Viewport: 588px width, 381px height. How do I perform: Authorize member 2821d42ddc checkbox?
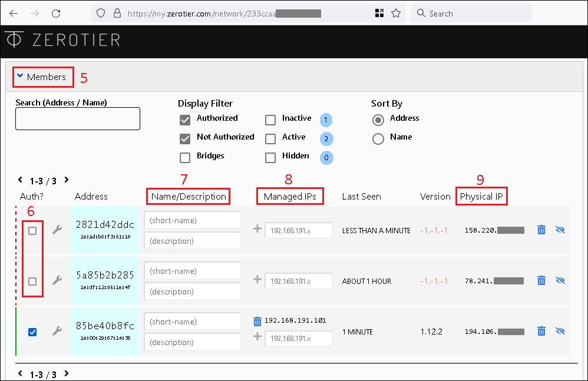pyautogui.click(x=32, y=230)
